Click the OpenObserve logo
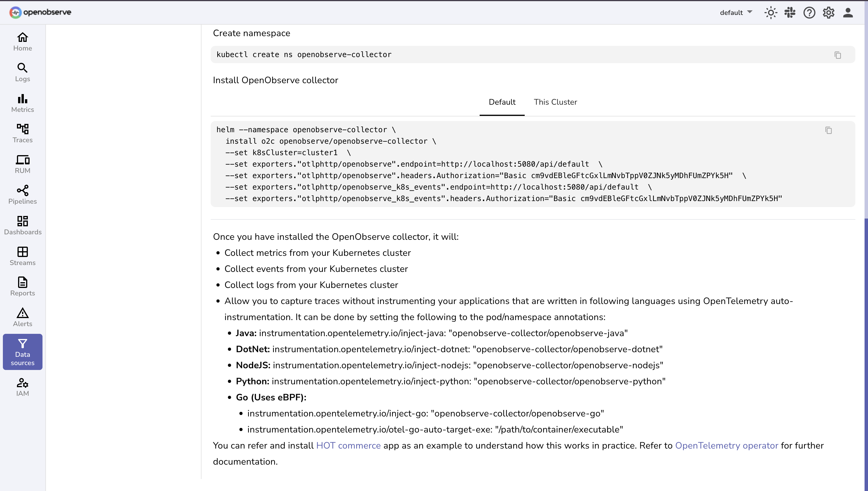Screen dimensions: 868x491 [40, 13]
